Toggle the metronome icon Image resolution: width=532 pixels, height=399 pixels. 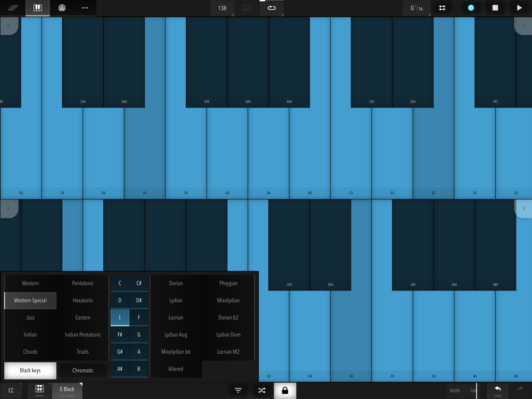click(247, 8)
